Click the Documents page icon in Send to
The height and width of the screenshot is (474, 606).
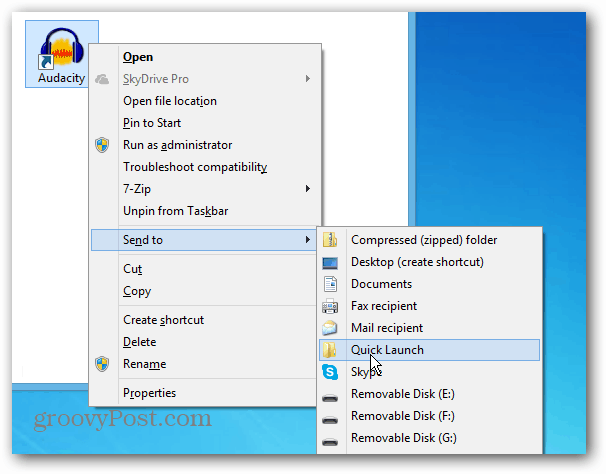[330, 284]
